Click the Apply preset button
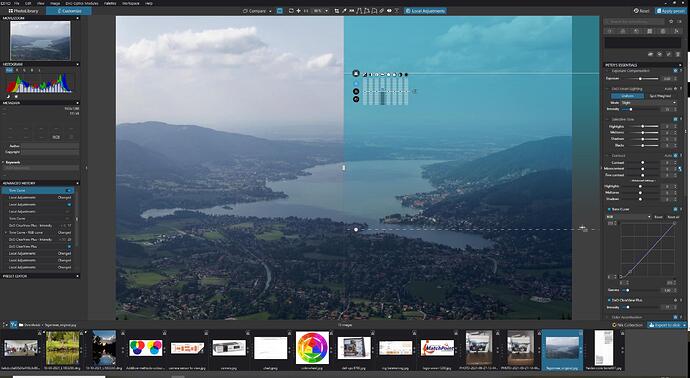Screen dimensions: 690x378 671,11
